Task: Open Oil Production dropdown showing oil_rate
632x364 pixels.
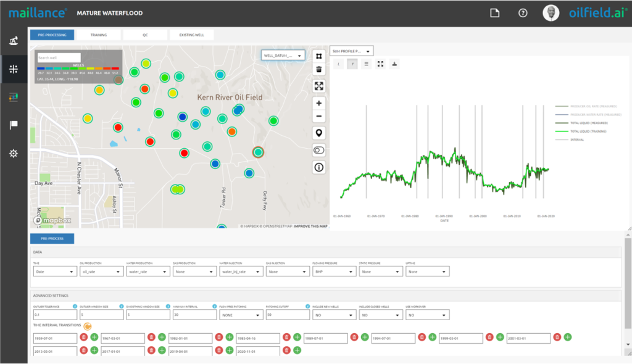Action: tap(102, 271)
